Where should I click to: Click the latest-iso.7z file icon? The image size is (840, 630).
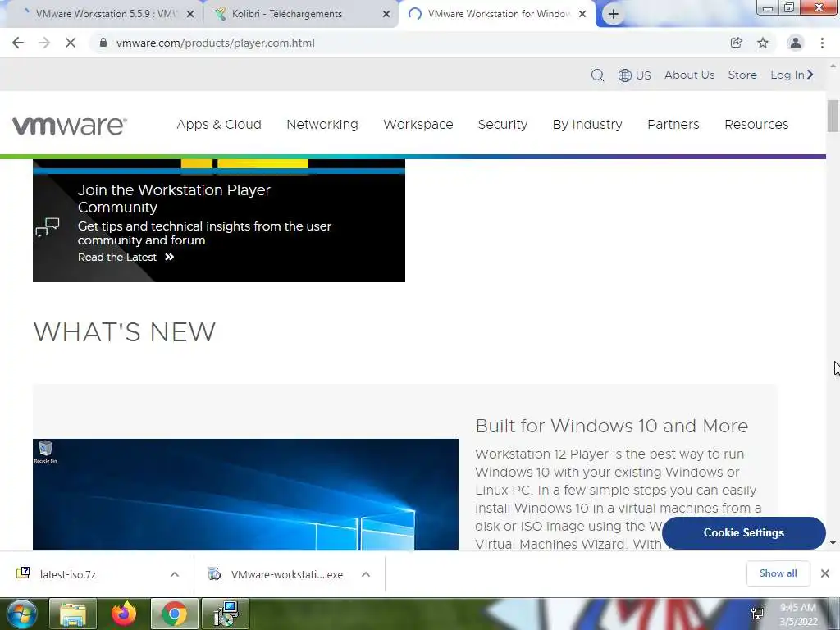click(23, 573)
